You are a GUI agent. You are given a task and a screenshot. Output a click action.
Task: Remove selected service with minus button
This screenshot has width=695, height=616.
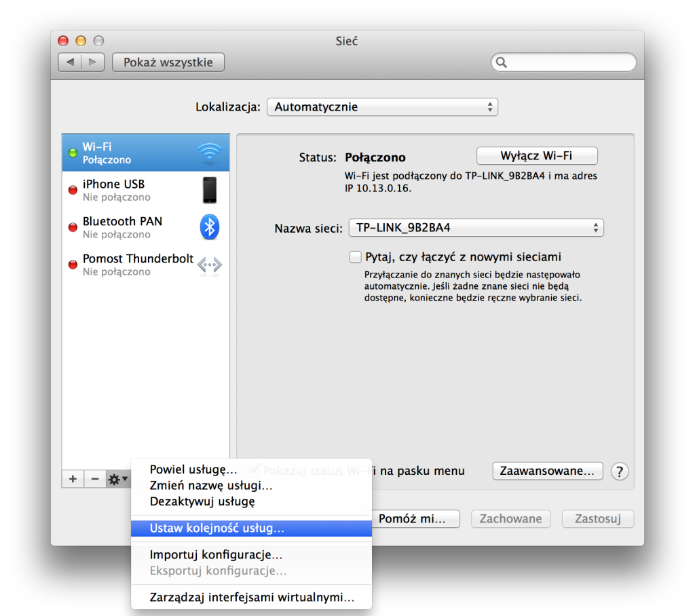point(94,479)
